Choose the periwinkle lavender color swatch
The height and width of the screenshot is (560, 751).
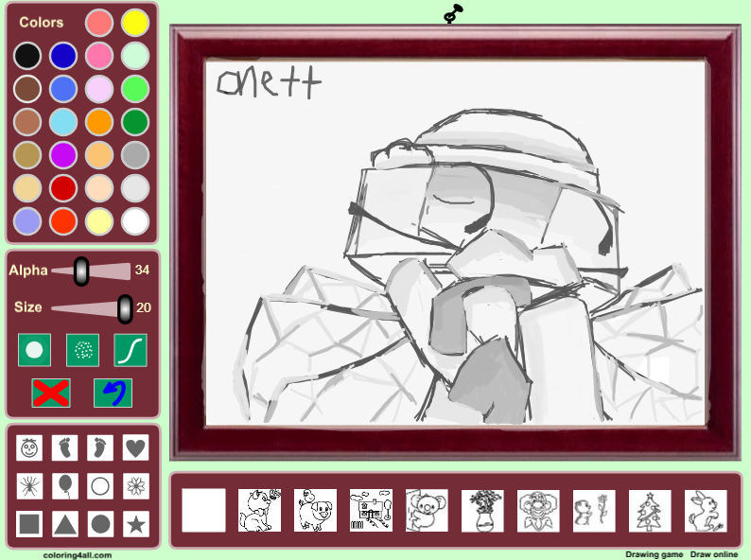[27, 221]
